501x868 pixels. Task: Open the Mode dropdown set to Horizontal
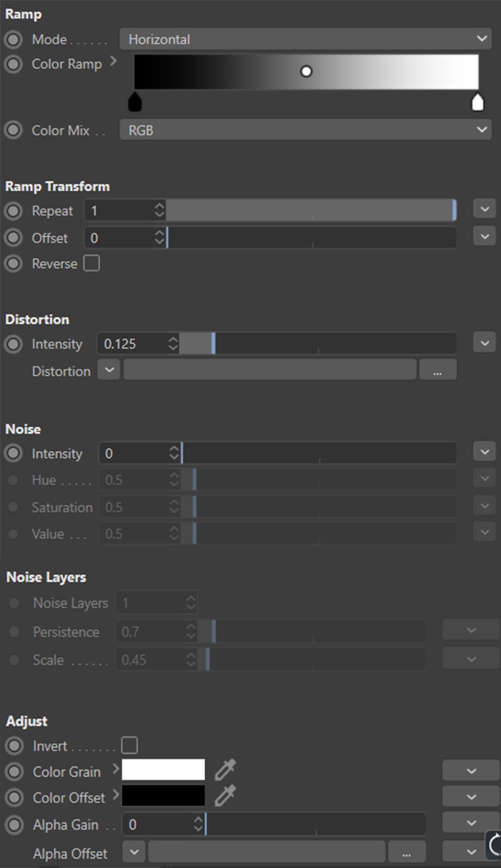pyautogui.click(x=306, y=39)
